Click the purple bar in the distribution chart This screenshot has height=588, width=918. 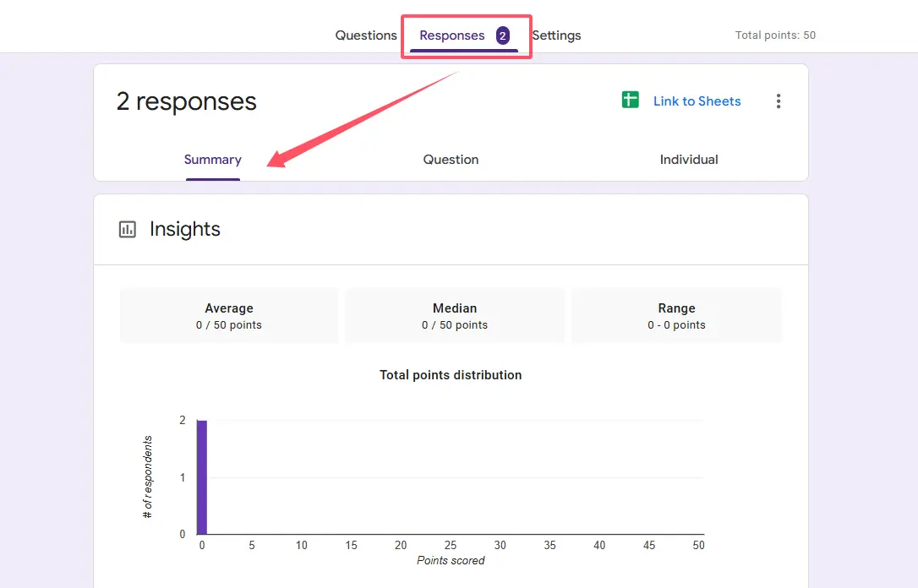point(202,477)
